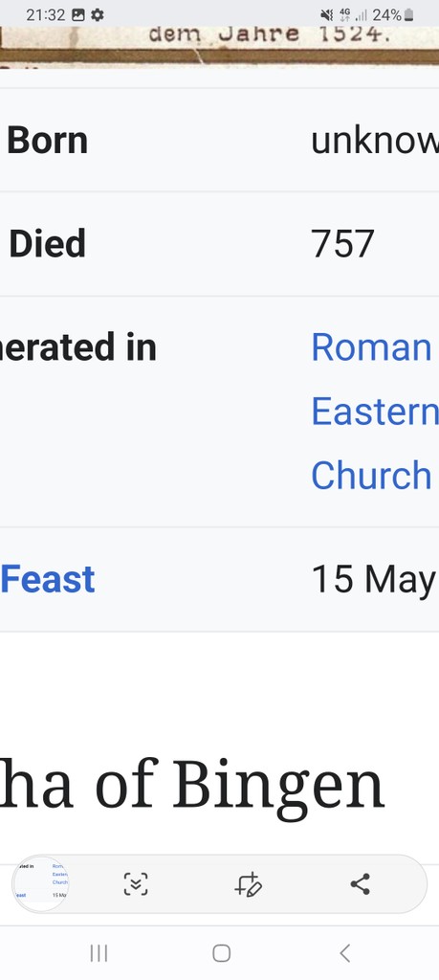Open the Roman link under Venerated in
Image resolution: width=439 pixels, height=980 pixels.
pyautogui.click(x=371, y=346)
